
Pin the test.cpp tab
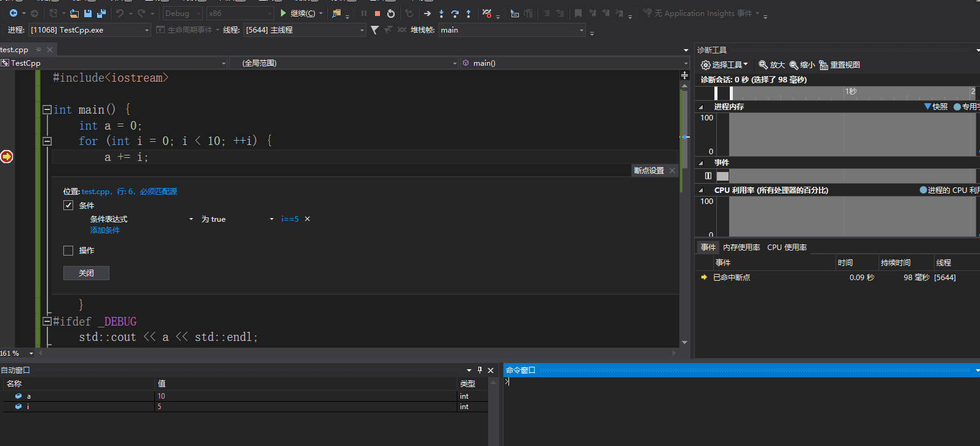[38, 49]
